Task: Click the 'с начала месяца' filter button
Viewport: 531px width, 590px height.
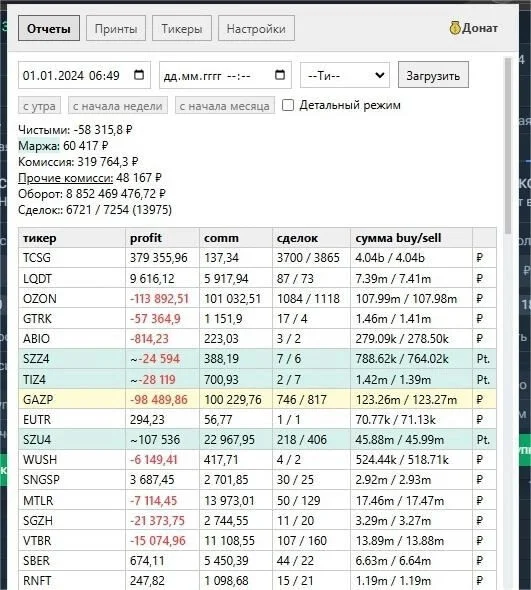Action: tap(225, 106)
